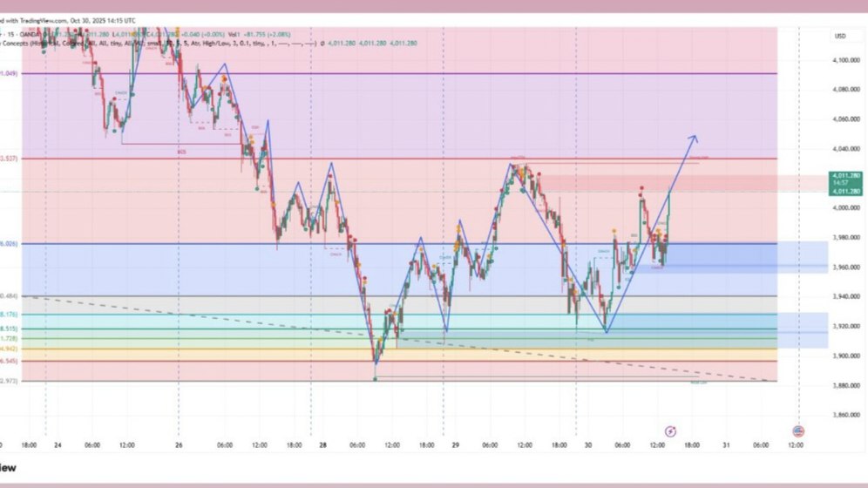Click the 26 date label on time axis
Screen dimensions: 868x488
tap(179, 444)
